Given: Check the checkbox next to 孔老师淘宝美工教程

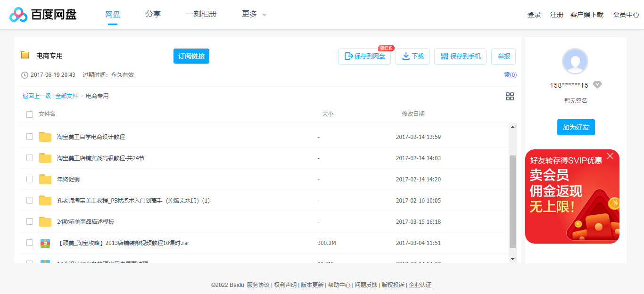Looking at the screenshot, I should tap(30, 200).
